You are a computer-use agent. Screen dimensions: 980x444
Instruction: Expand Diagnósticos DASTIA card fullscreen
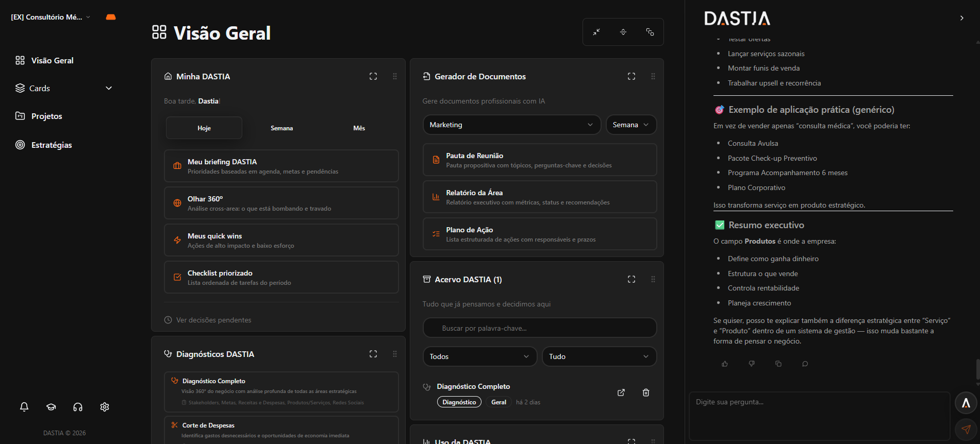click(373, 354)
